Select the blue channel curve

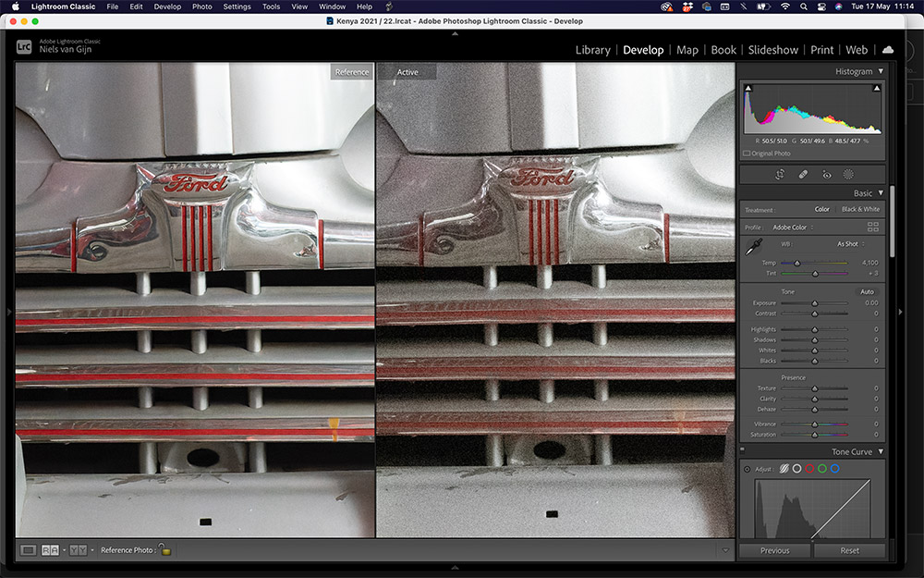[835, 469]
